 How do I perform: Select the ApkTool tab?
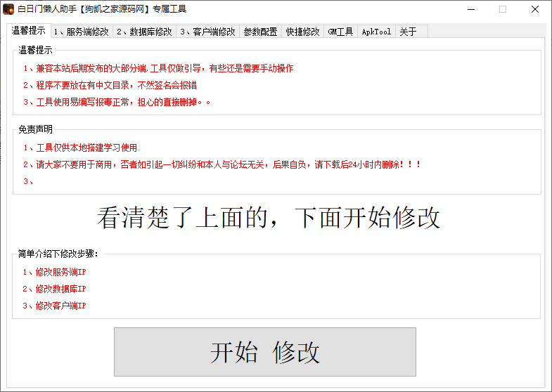click(376, 32)
